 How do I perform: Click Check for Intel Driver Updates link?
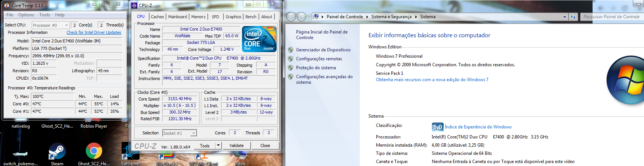(94, 32)
